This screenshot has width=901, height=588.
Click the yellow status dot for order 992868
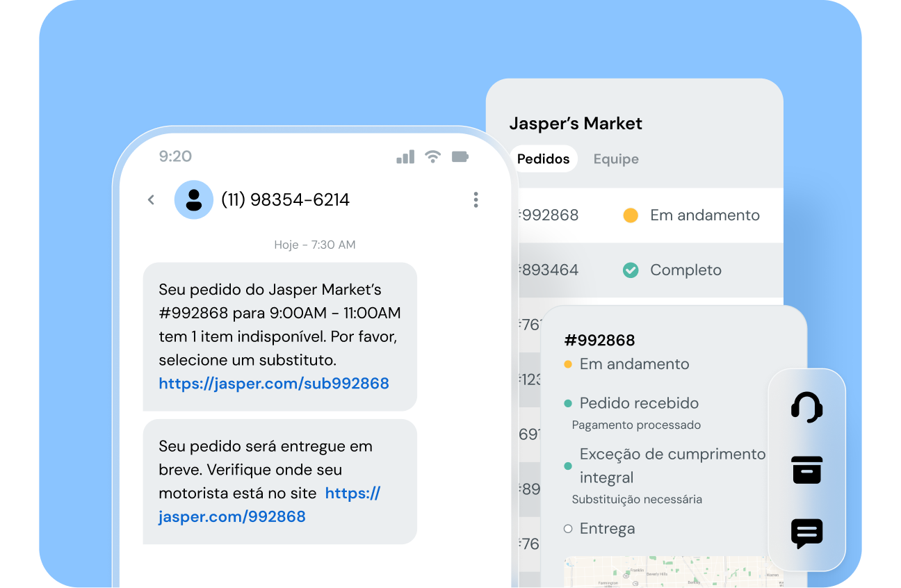(630, 215)
